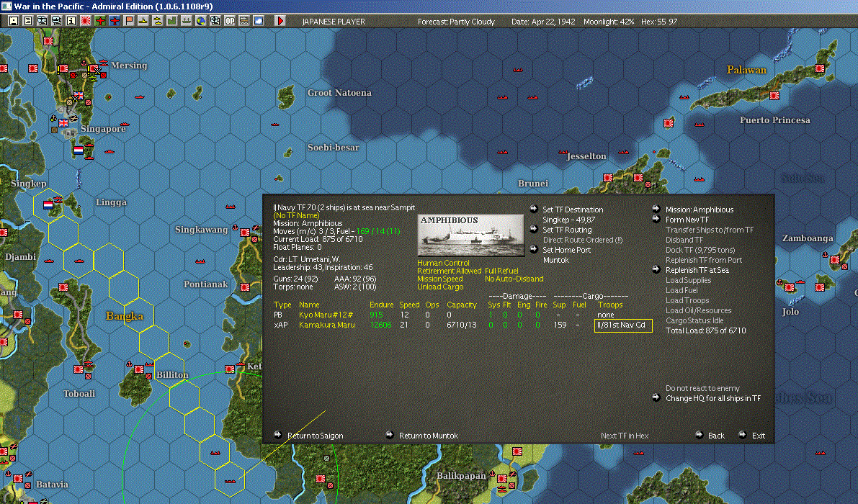Click the Date: Apr 22, 1942 status text
The height and width of the screenshot is (504, 858).
pos(543,22)
